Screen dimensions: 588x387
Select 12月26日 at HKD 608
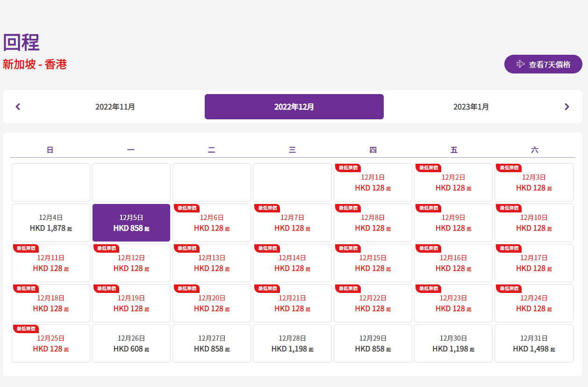click(131, 343)
